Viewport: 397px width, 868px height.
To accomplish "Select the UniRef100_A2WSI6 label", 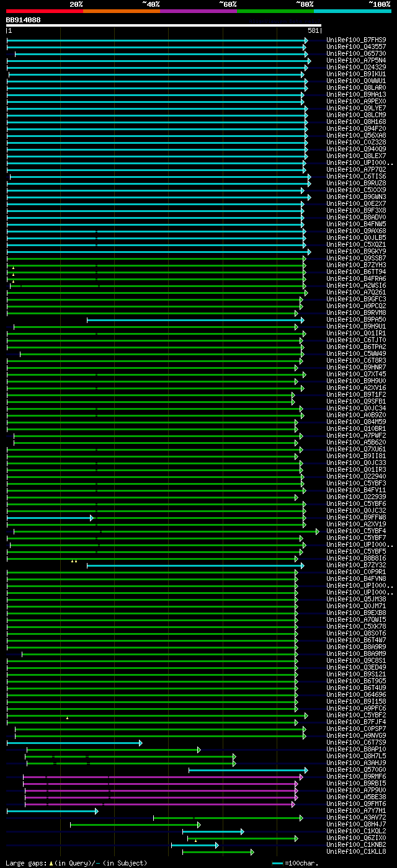I will tap(356, 285).
